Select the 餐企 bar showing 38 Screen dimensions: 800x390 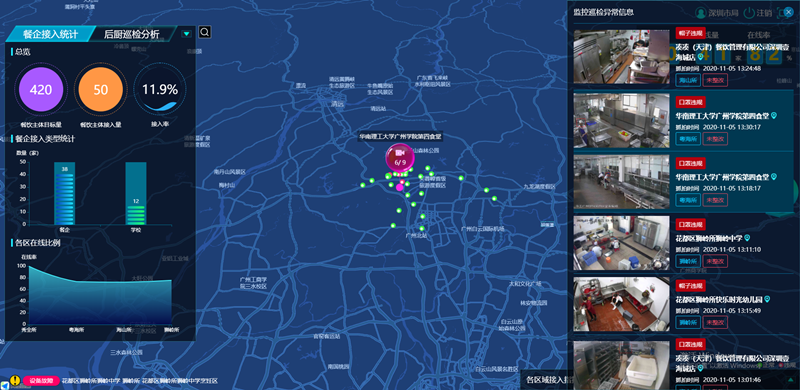click(64, 194)
